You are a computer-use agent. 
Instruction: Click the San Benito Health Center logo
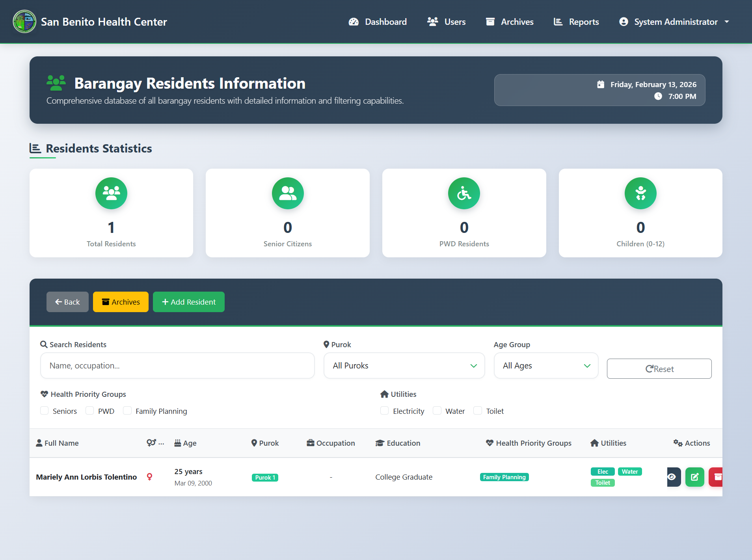(x=24, y=22)
